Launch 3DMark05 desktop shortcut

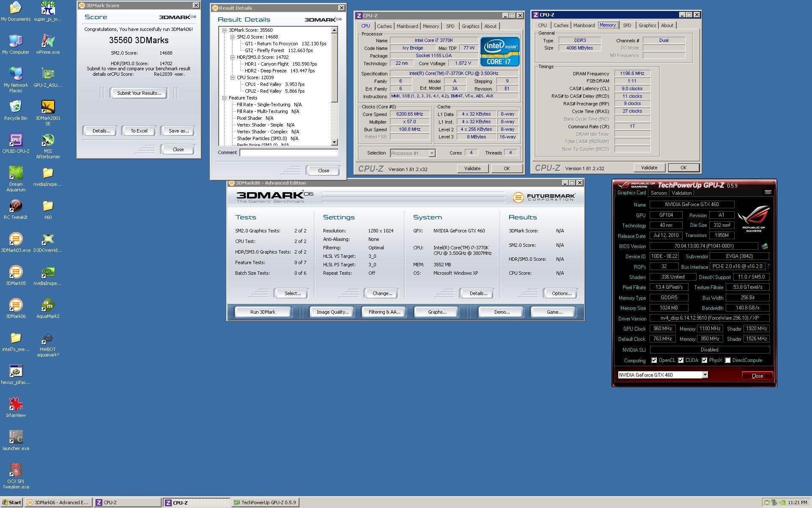[x=16, y=276]
